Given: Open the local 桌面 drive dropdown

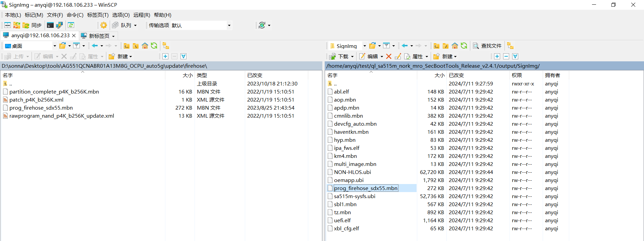Looking at the screenshot, I should point(55,46).
